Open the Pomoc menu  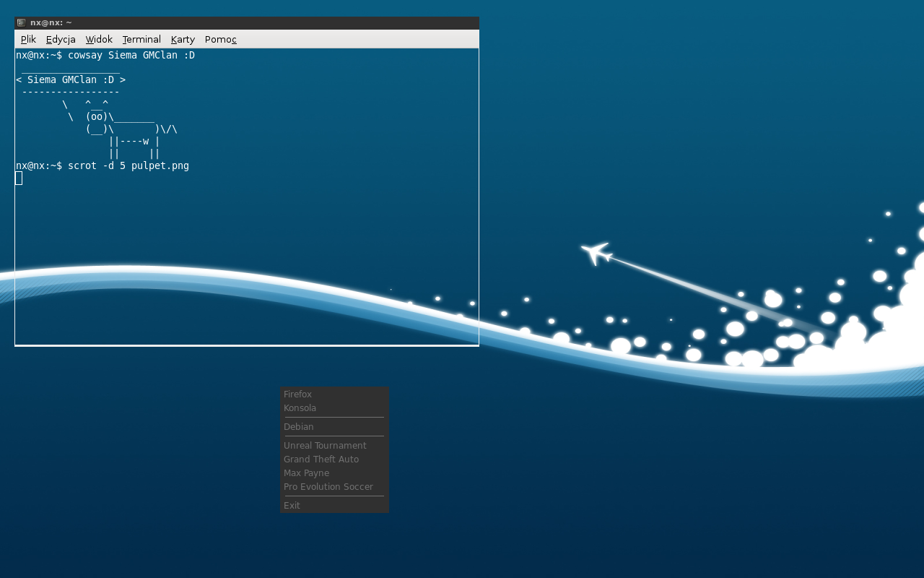220,40
